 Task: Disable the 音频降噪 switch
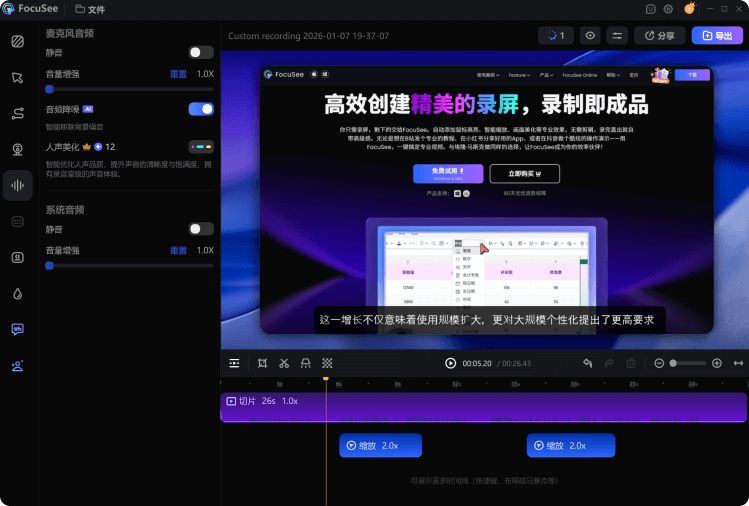point(201,109)
